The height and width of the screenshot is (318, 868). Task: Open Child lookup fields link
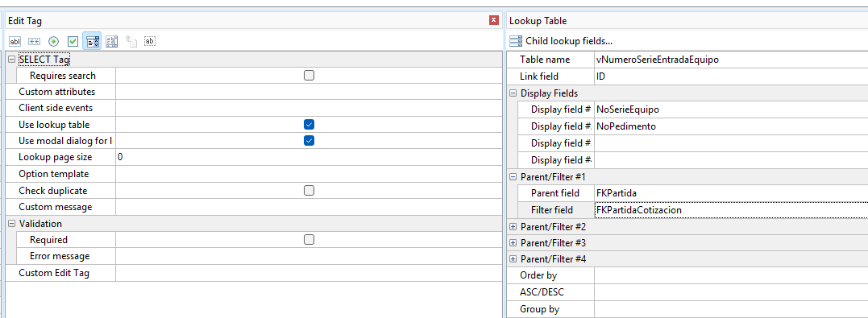[x=568, y=41]
